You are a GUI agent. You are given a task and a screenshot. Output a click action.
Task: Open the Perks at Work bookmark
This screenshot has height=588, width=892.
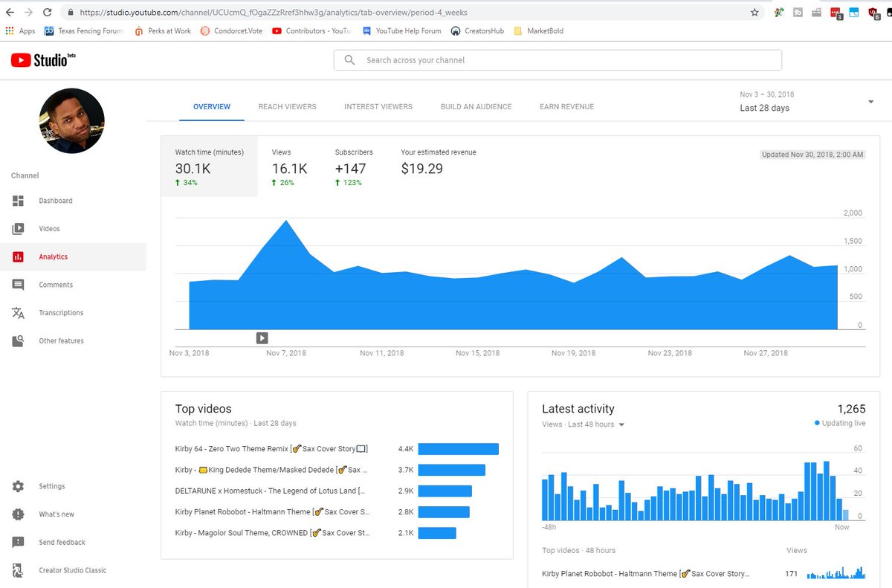pos(163,31)
